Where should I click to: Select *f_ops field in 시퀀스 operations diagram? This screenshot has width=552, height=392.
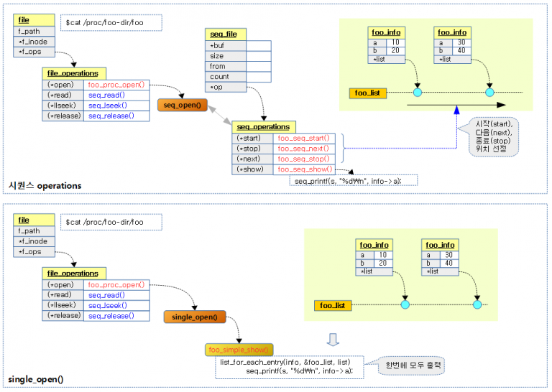(34, 52)
